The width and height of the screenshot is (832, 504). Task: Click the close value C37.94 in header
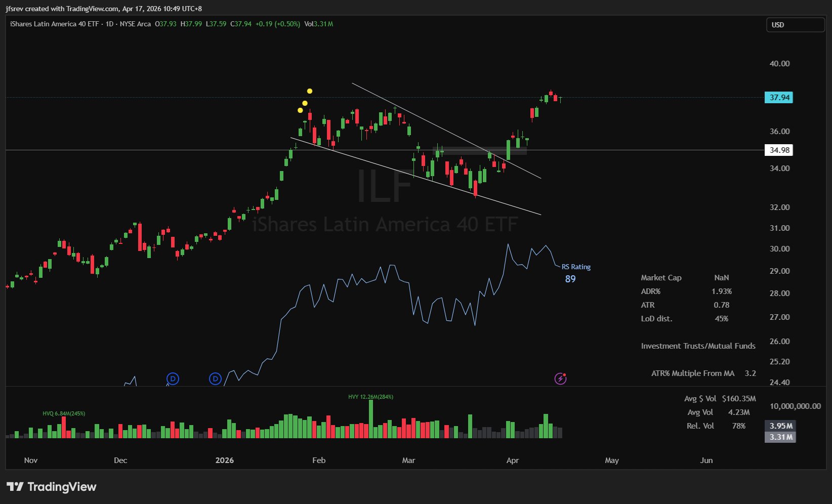pyautogui.click(x=241, y=24)
